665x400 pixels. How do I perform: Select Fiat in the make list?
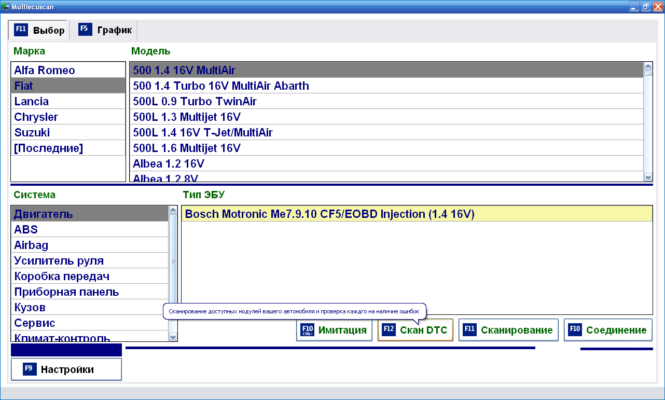click(68, 86)
